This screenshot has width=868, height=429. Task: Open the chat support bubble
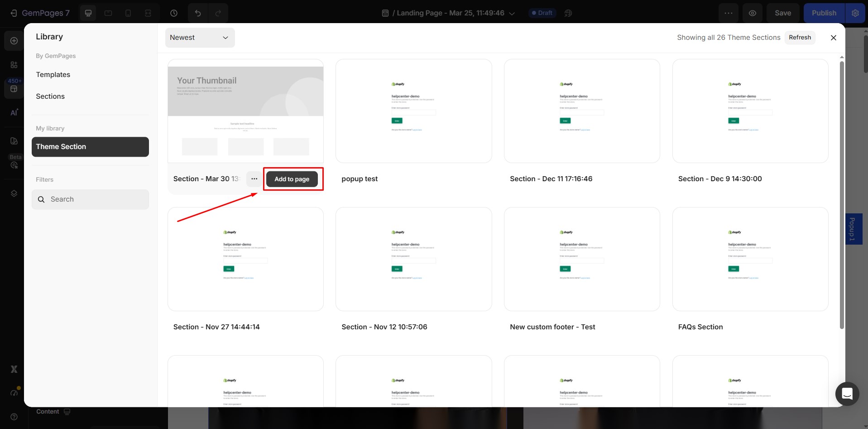[847, 394]
